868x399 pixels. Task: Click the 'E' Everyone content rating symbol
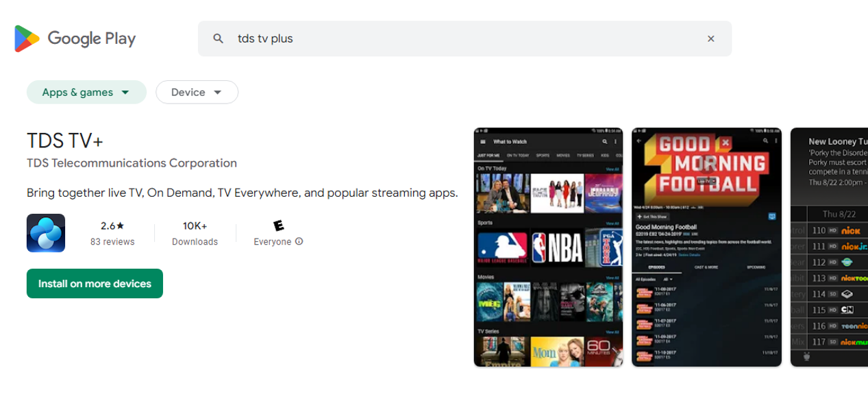[x=277, y=226]
